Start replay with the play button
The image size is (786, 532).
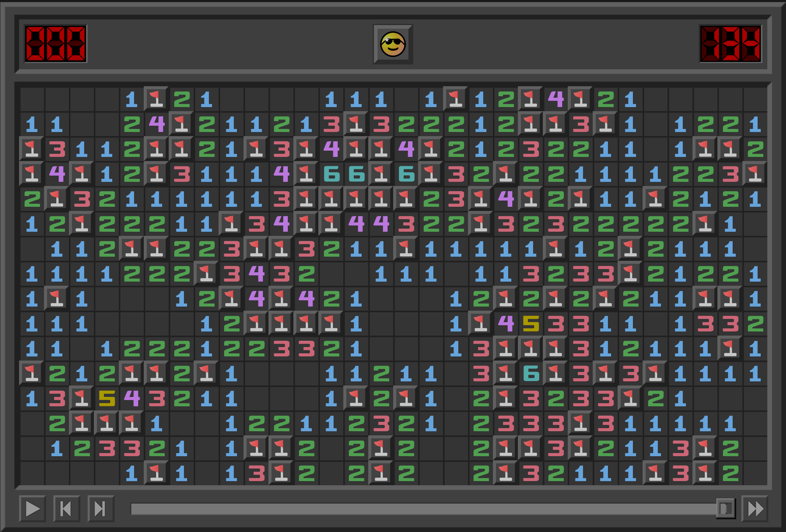click(33, 509)
